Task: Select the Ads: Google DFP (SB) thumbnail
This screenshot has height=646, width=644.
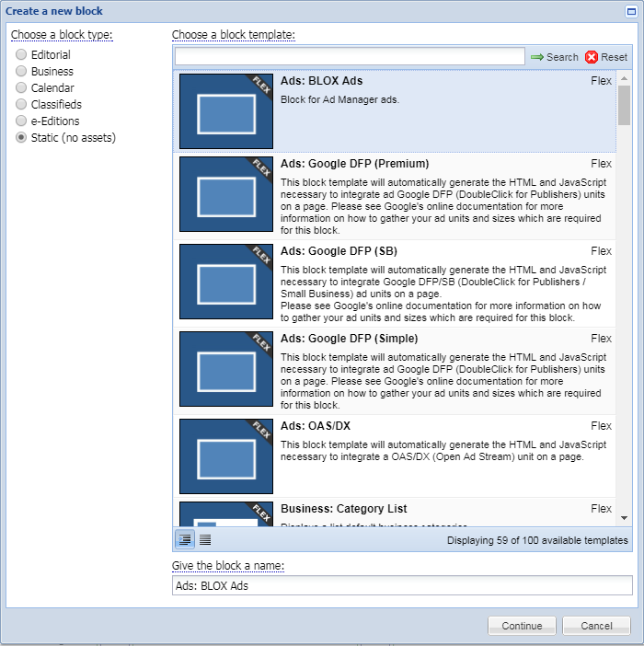Action: (225, 282)
